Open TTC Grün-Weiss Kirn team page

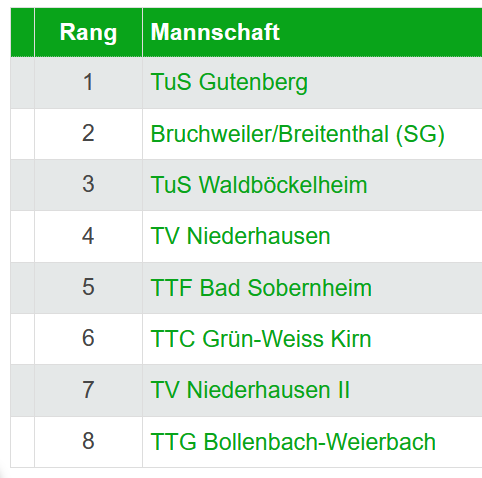tap(261, 339)
